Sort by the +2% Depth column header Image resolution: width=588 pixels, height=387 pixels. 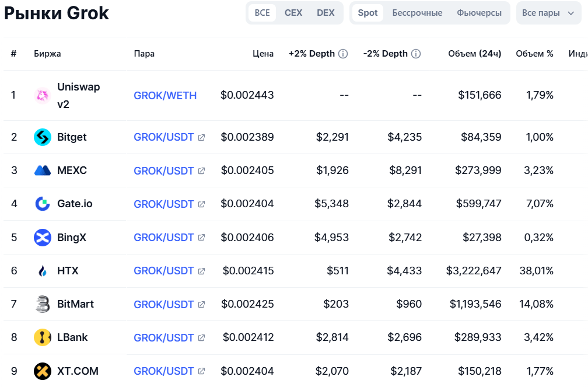tap(311, 54)
